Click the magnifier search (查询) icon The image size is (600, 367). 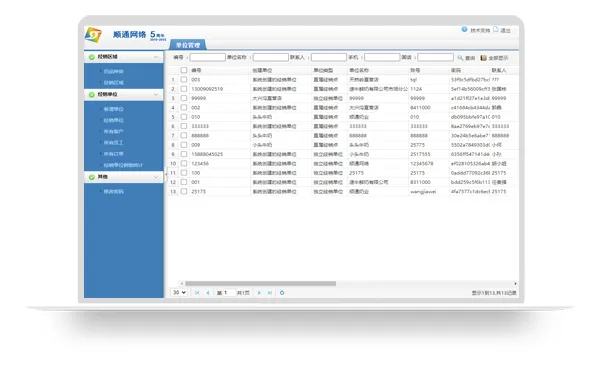460,57
